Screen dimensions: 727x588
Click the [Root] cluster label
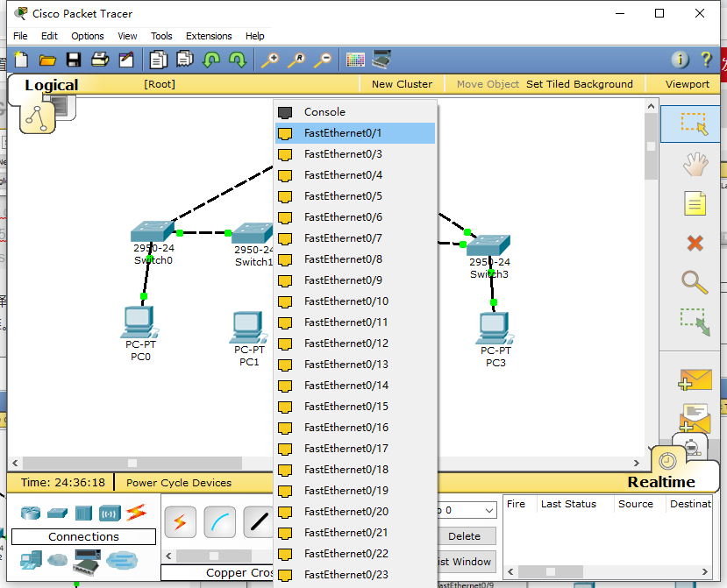click(x=160, y=84)
